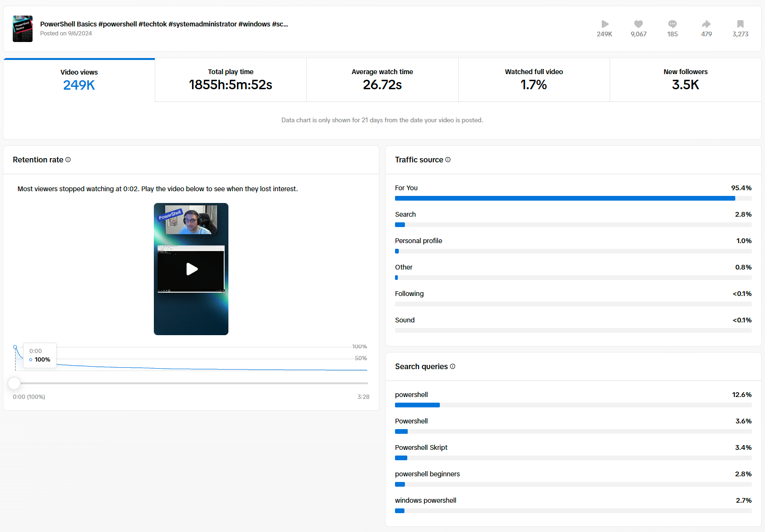Click the 0:00 (100%) position label
The height and width of the screenshot is (532, 765).
(x=29, y=397)
